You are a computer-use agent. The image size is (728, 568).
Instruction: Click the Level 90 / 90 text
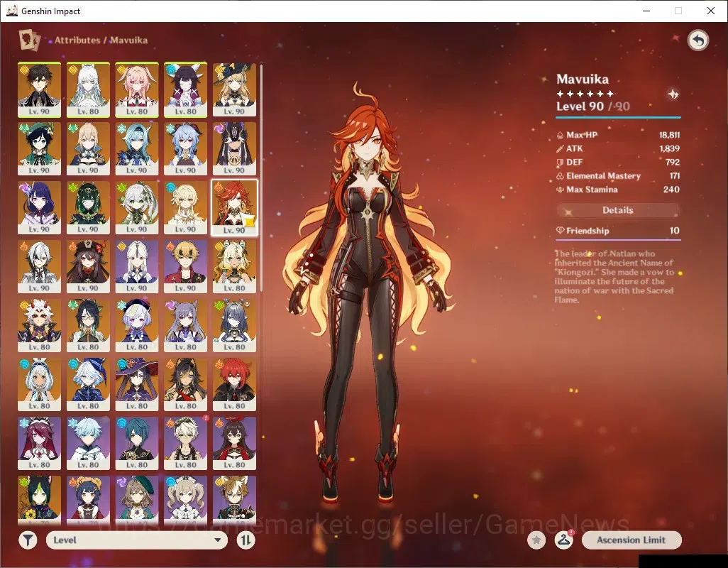coord(593,106)
